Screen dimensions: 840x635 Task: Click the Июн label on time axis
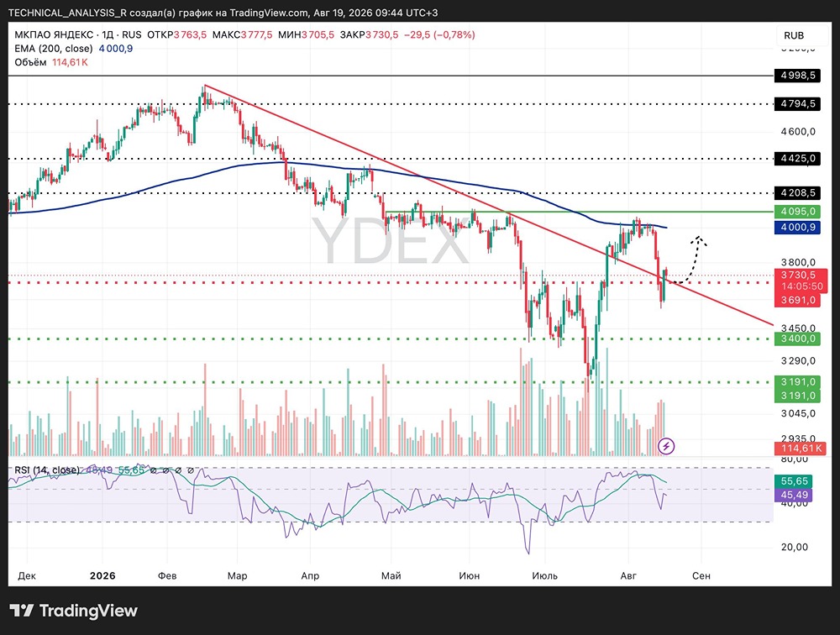tap(470, 575)
